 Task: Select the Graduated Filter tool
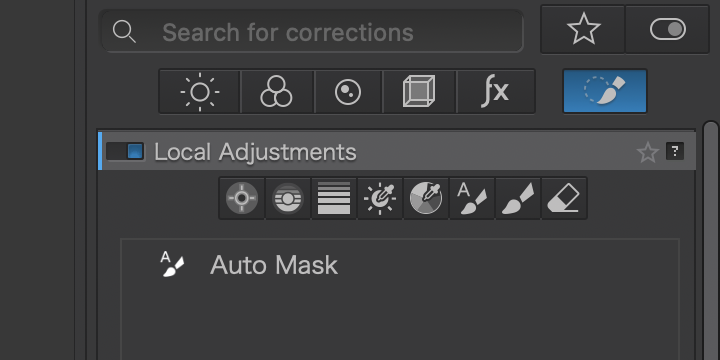click(x=334, y=198)
